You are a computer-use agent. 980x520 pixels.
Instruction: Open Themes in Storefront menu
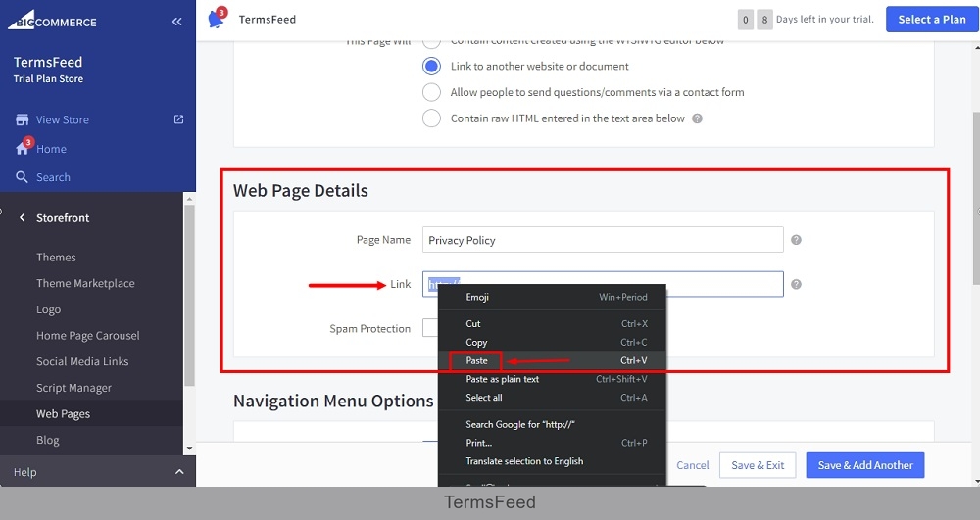[x=56, y=258]
